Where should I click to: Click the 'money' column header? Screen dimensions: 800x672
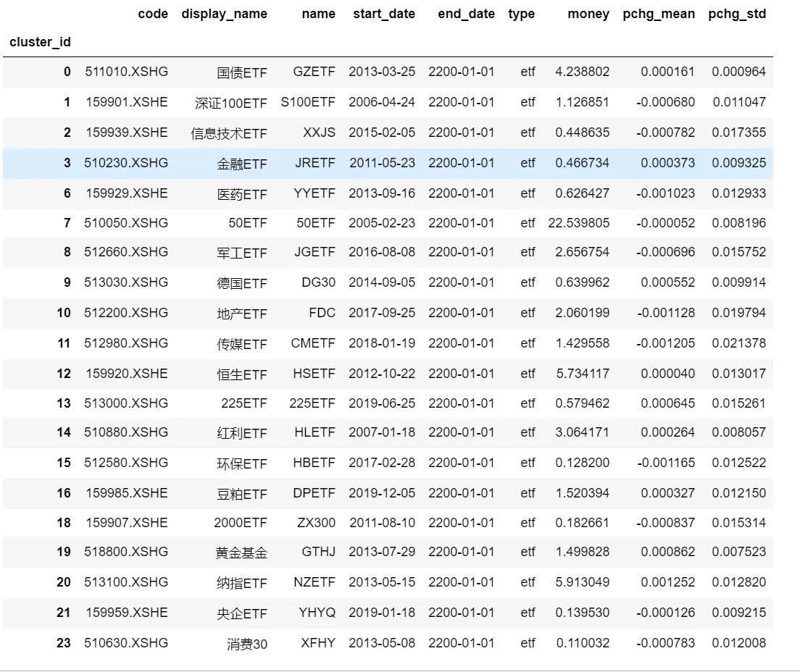(588, 14)
